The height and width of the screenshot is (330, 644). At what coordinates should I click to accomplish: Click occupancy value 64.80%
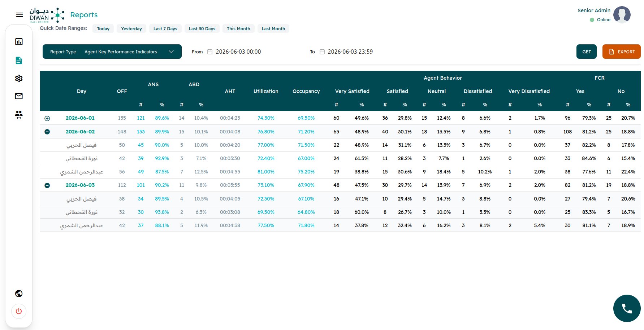pos(306,212)
